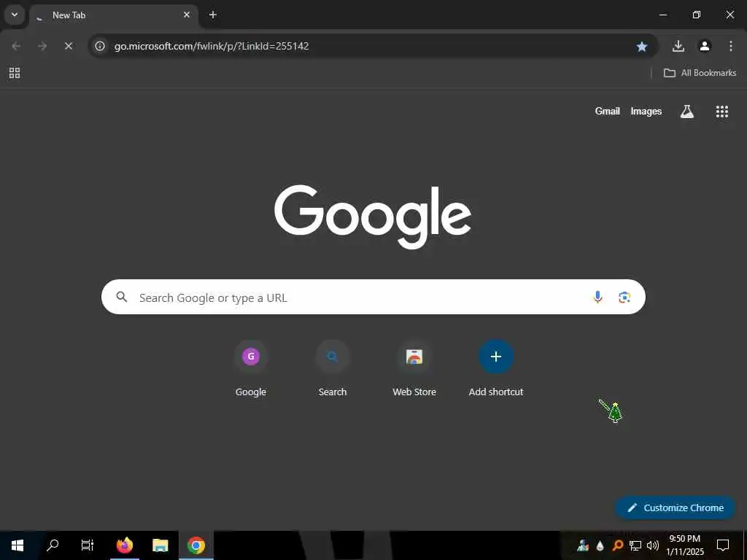Open Chrome's three-dot menu

point(731,46)
